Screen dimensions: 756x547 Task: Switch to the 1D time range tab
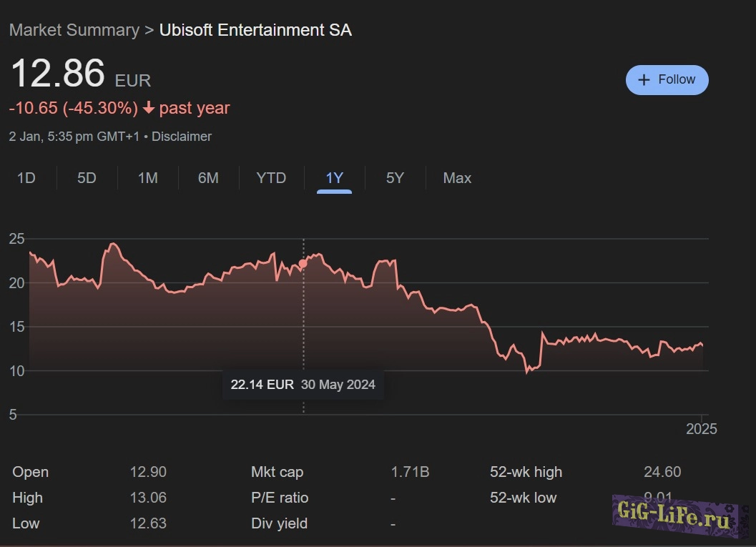[26, 178]
